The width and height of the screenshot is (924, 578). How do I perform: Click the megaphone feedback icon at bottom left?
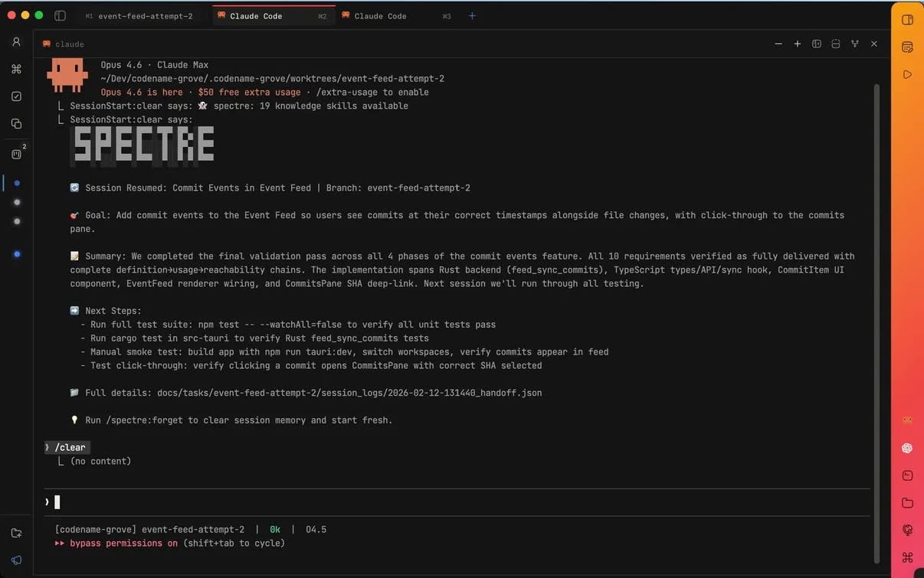point(15,559)
